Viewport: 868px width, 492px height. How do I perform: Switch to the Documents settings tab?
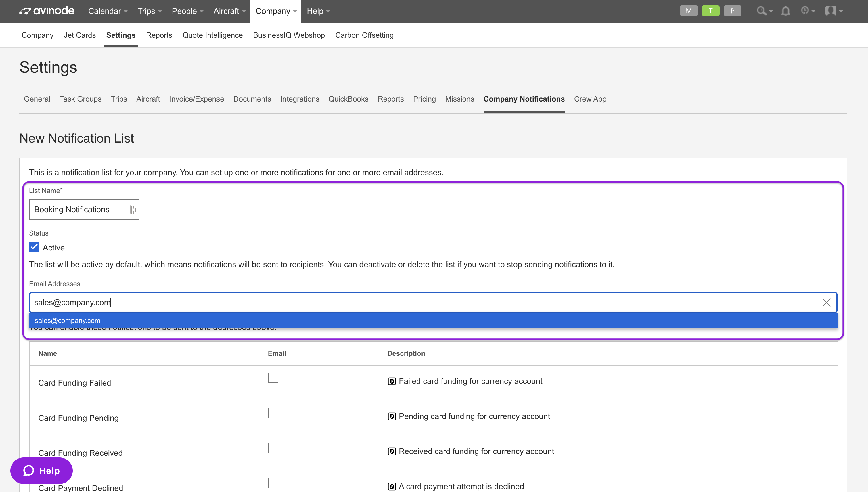(252, 99)
